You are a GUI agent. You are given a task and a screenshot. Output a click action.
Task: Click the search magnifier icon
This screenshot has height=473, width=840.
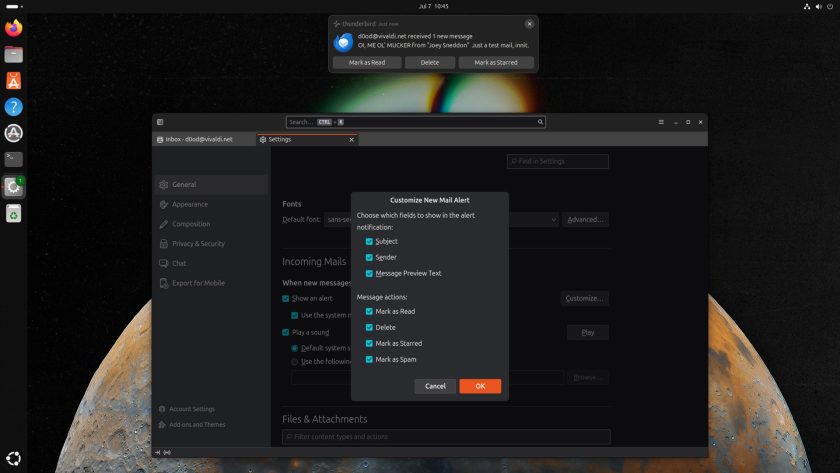click(x=540, y=122)
